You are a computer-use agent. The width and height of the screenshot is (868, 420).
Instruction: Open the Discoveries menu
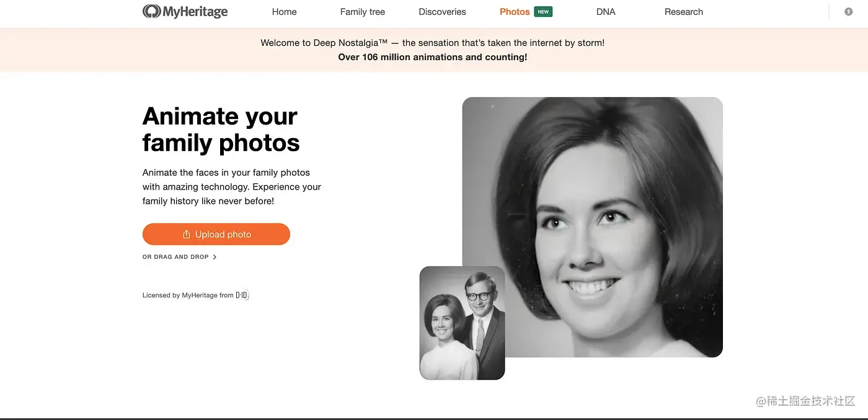(x=442, y=12)
